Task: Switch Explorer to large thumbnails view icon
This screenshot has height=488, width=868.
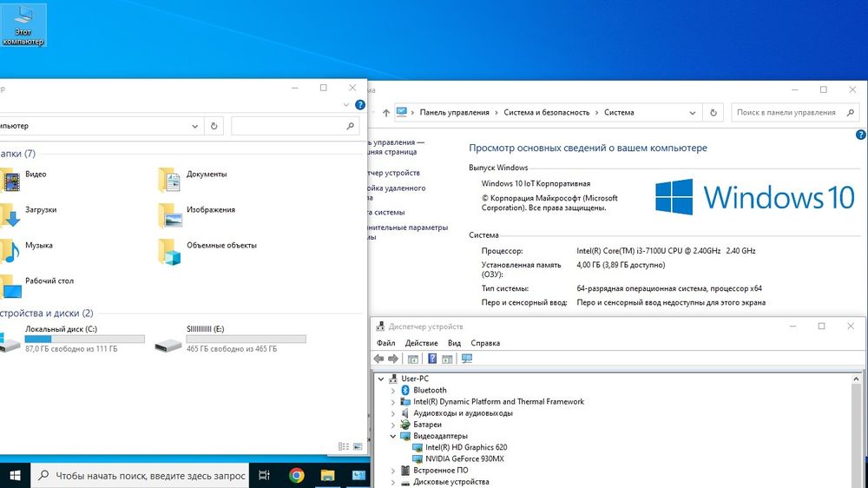Action: pyautogui.click(x=358, y=446)
